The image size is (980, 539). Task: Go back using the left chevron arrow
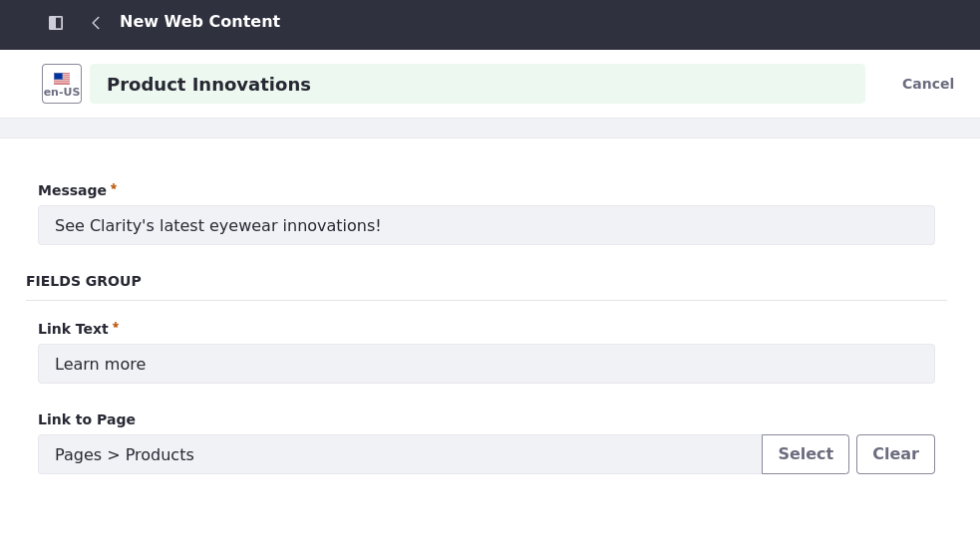pyautogui.click(x=96, y=23)
